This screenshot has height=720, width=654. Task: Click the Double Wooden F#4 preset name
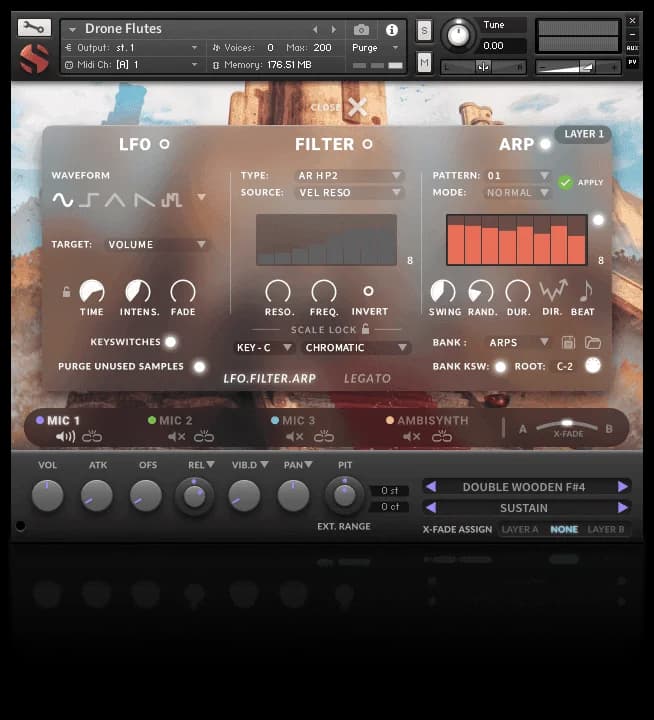525,487
